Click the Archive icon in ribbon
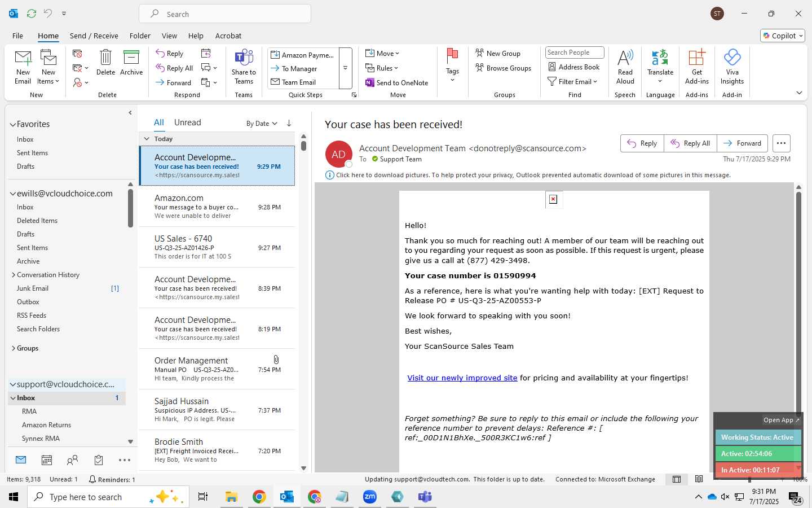This screenshot has width=812, height=508. click(x=131, y=62)
